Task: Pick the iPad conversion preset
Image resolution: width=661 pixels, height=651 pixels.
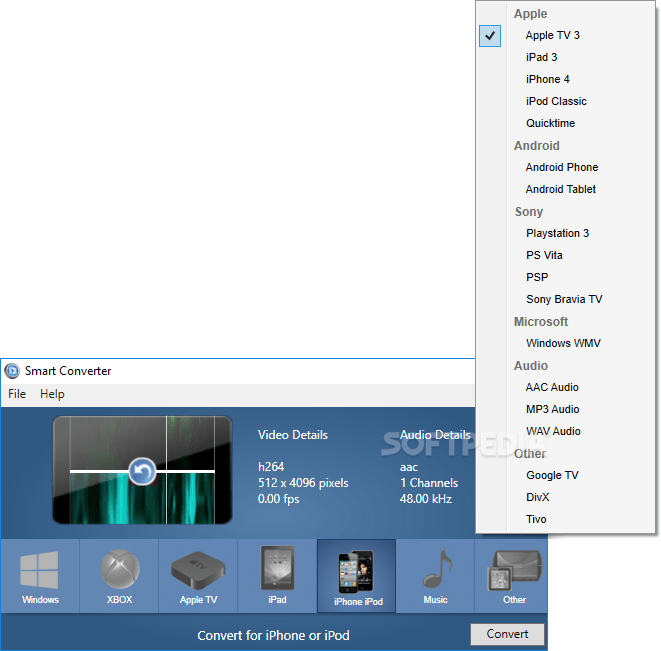Action: coord(277,576)
